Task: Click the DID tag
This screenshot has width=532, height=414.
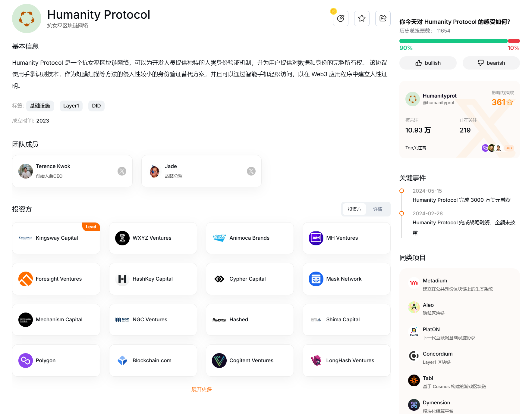Action: click(x=96, y=106)
